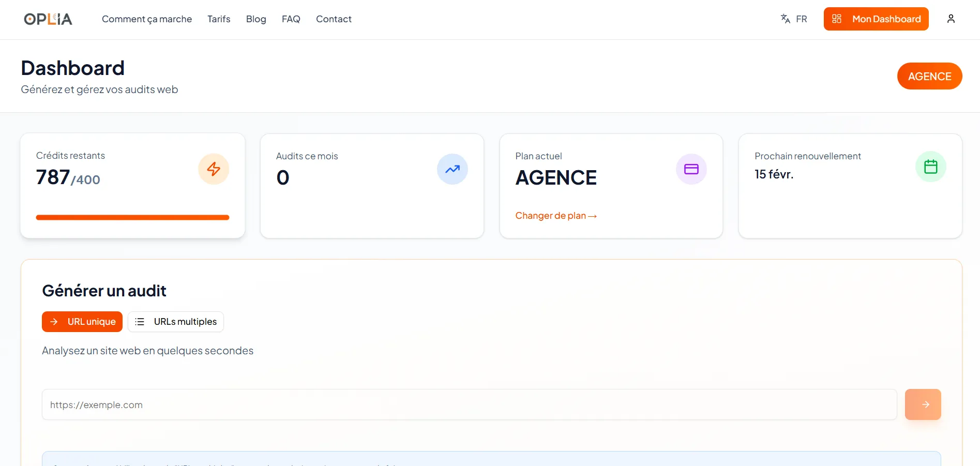Click the calendar renewal icon
This screenshot has width=980, height=466.
coord(931,167)
